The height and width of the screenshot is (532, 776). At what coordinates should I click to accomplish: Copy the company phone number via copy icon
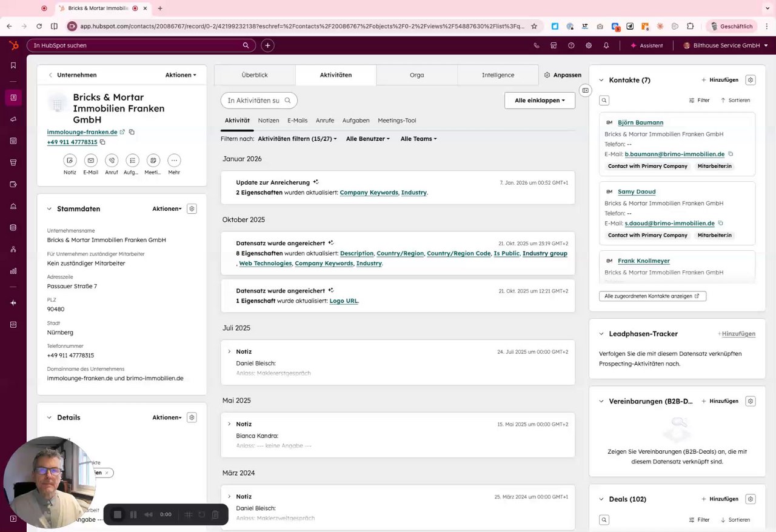click(x=102, y=142)
